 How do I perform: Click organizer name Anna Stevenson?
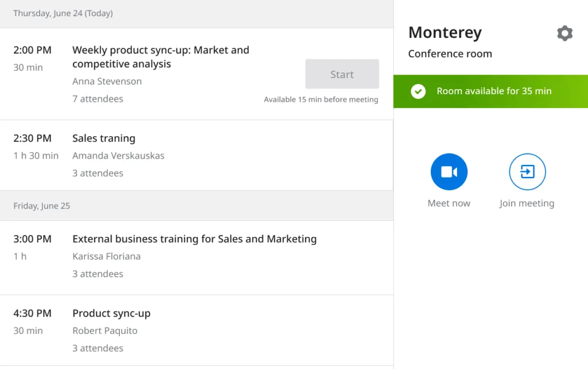[107, 81]
